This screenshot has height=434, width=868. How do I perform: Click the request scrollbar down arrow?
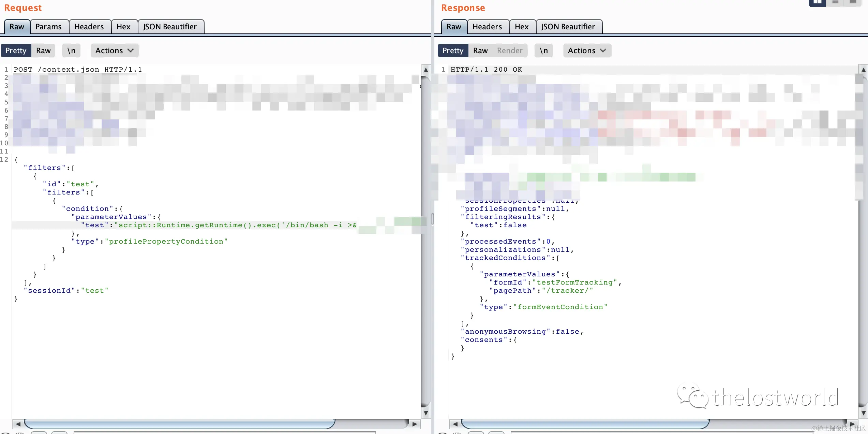point(425,413)
